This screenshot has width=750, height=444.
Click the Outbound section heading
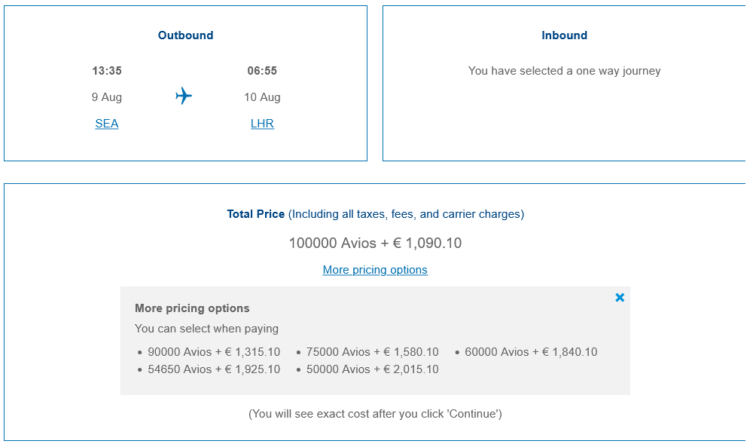(186, 35)
